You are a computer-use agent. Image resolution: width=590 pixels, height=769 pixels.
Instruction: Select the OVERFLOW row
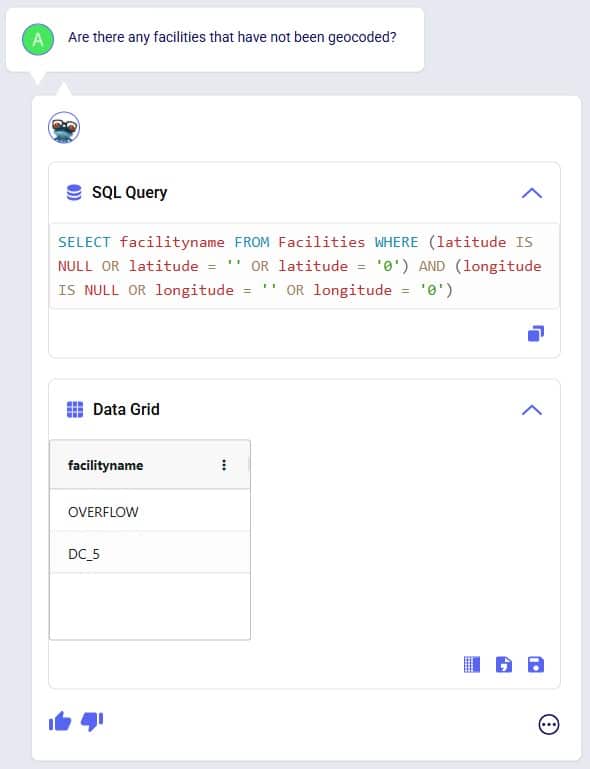(x=150, y=512)
